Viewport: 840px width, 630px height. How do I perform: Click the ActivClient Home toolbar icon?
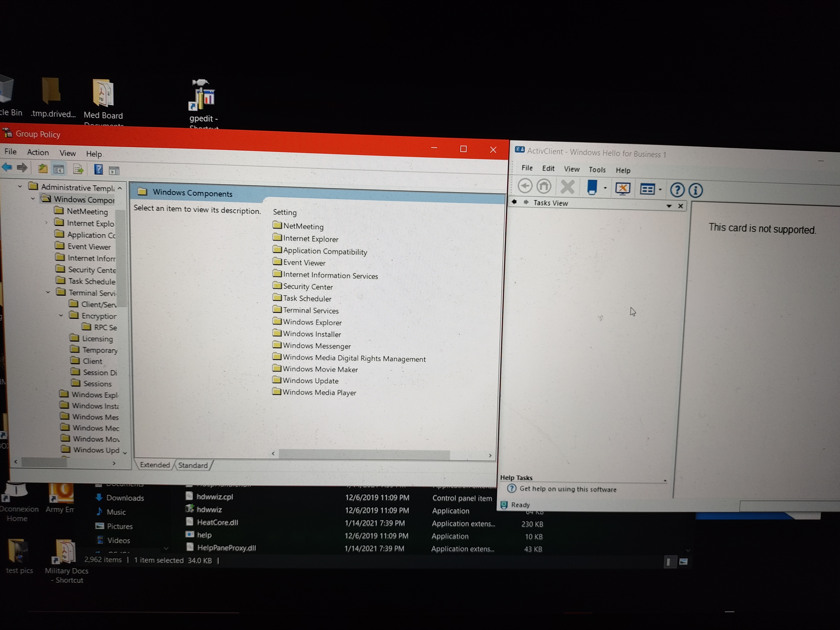[x=543, y=186]
